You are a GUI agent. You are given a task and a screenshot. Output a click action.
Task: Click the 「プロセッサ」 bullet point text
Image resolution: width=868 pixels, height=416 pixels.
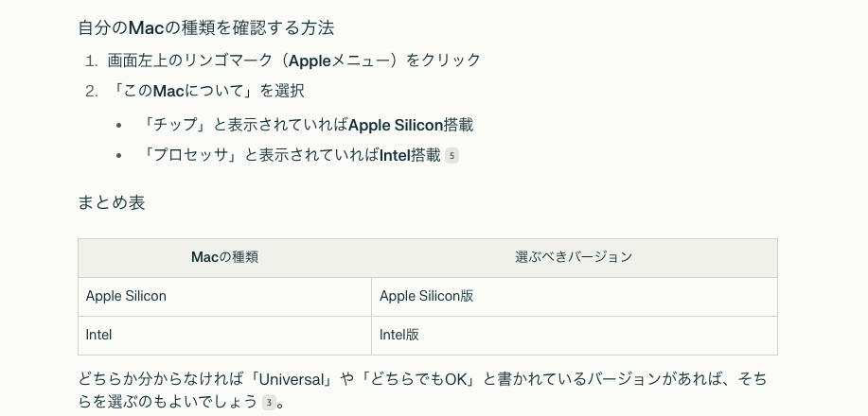[x=256, y=155]
